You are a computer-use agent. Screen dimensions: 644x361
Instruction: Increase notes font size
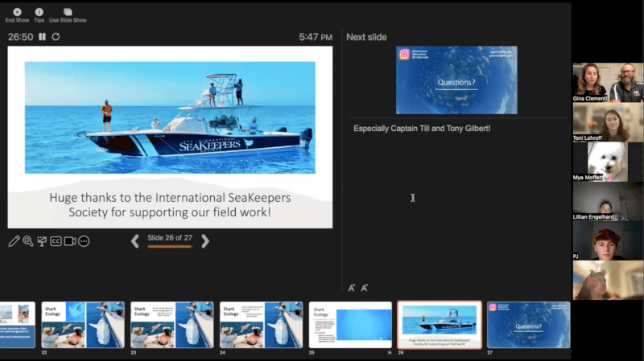coord(352,288)
